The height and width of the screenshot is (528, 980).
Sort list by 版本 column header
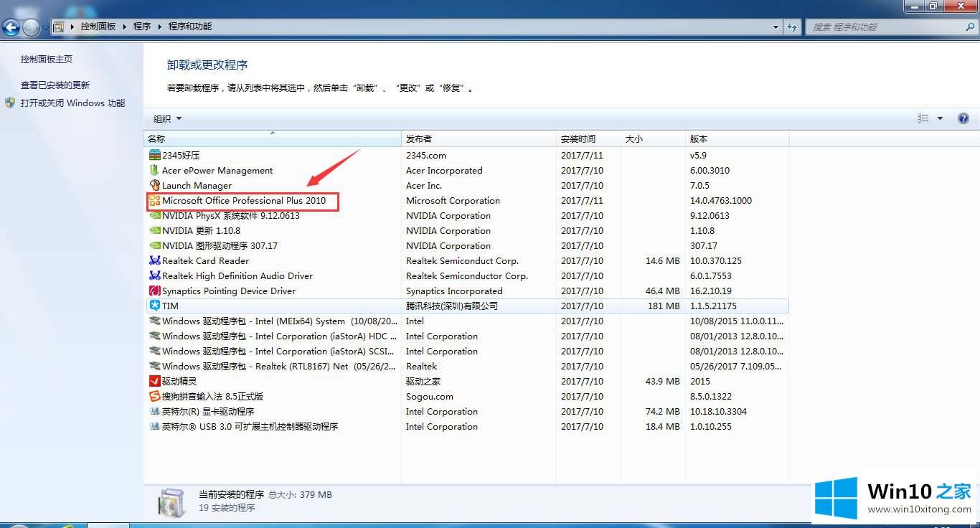click(738, 138)
